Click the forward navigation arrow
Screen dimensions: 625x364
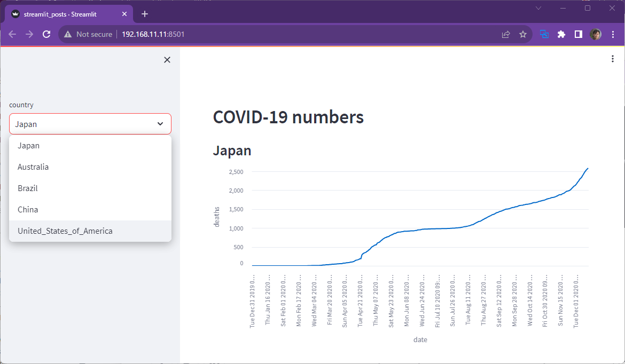coord(29,34)
